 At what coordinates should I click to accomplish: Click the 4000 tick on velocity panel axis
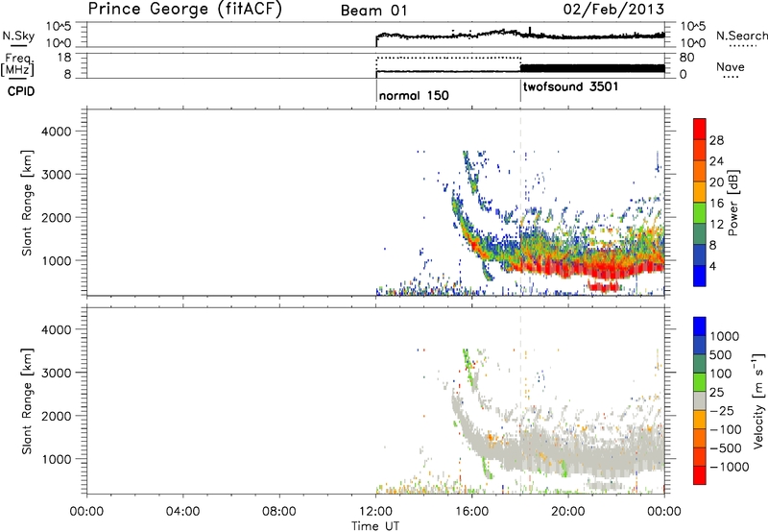coord(57,329)
